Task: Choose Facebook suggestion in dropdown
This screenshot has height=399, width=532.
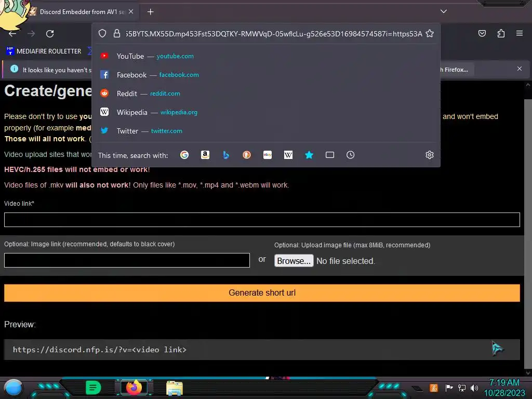Action: (x=267, y=75)
